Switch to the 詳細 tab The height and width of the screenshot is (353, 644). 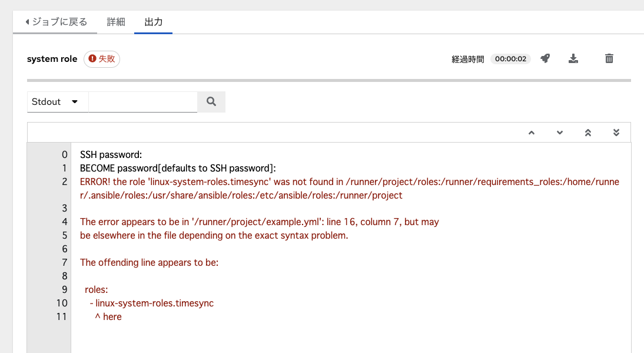[x=116, y=22]
